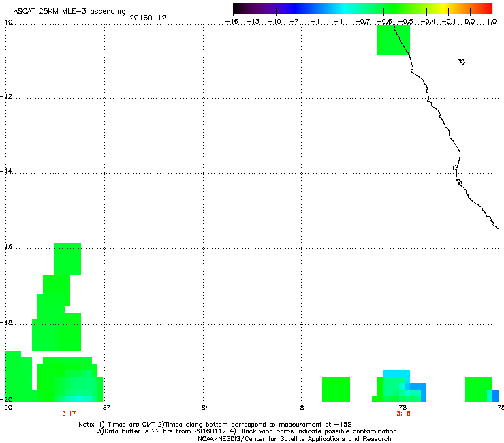This screenshot has width=504, height=443.
Task: Click the latitude axis label '-18'
Action: 6,322
